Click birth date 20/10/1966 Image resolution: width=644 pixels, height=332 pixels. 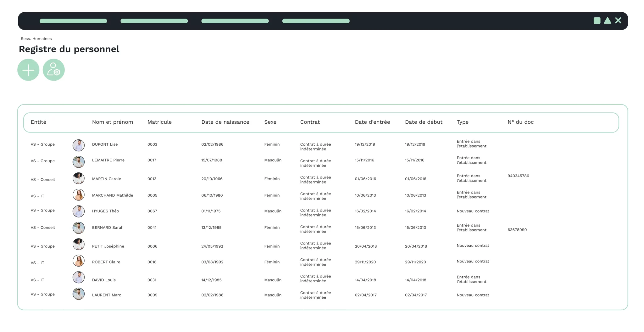[x=212, y=179]
